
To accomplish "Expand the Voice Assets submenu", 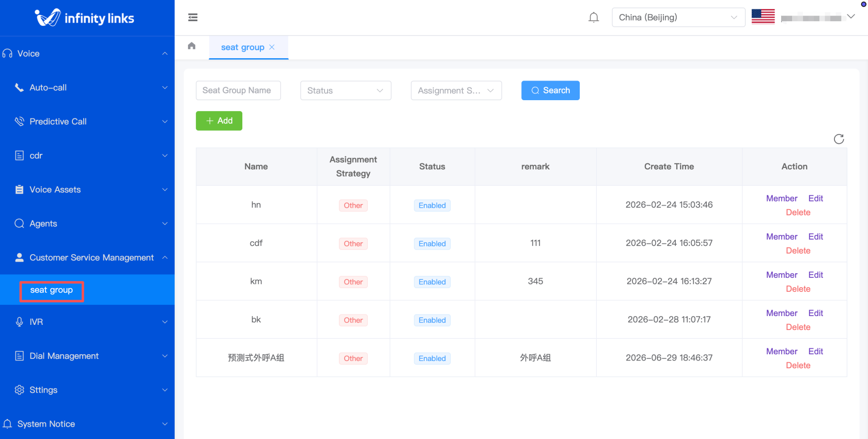I will [165, 190].
